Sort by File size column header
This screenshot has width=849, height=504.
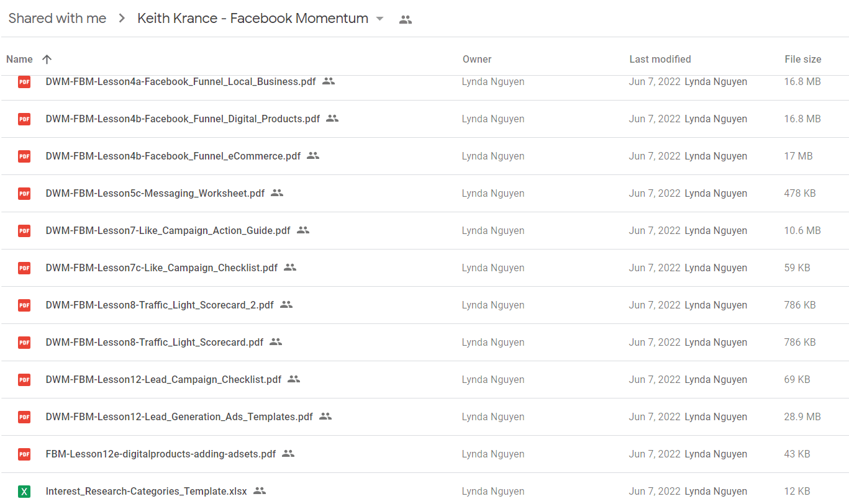pyautogui.click(x=803, y=59)
